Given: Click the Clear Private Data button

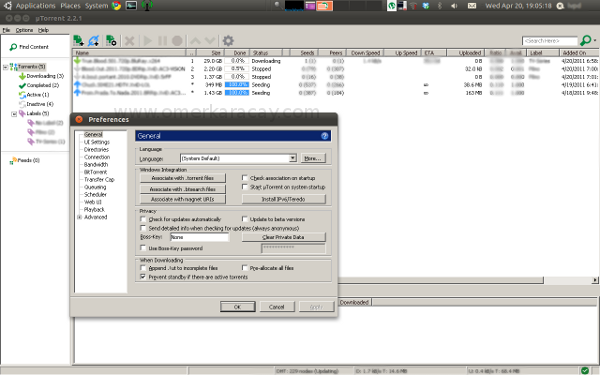Looking at the screenshot, I should pos(284,237).
